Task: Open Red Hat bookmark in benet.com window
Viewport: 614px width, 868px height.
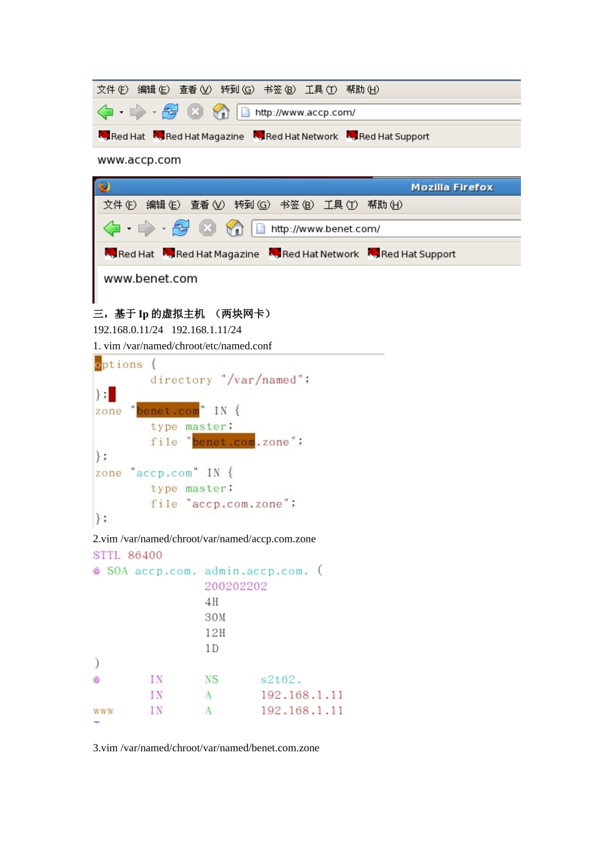Action: [129, 254]
